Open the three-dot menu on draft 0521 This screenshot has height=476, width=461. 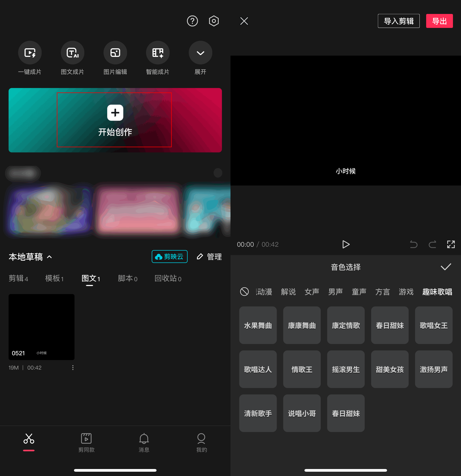pyautogui.click(x=73, y=367)
